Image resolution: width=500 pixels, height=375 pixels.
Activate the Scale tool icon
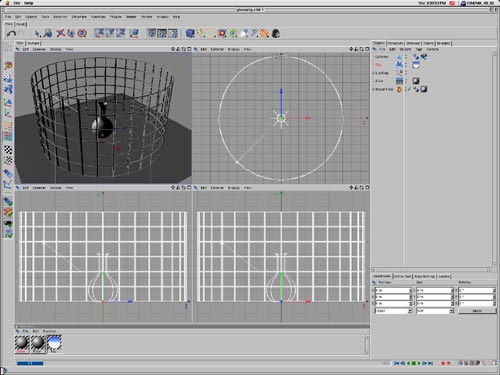click(x=71, y=33)
